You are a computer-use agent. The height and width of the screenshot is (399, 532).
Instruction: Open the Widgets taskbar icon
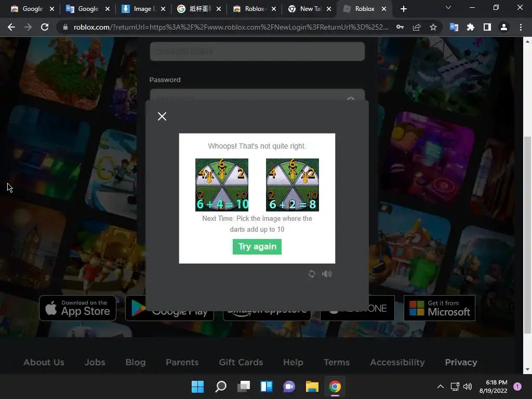tap(267, 387)
